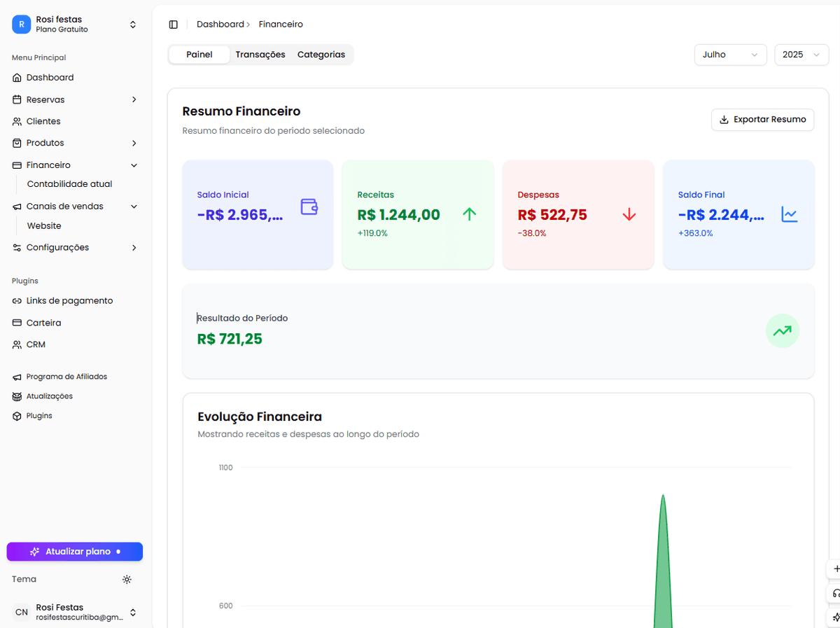Click the Atualizações drum icon
Screen dimensions: 840x628
pos(15,396)
